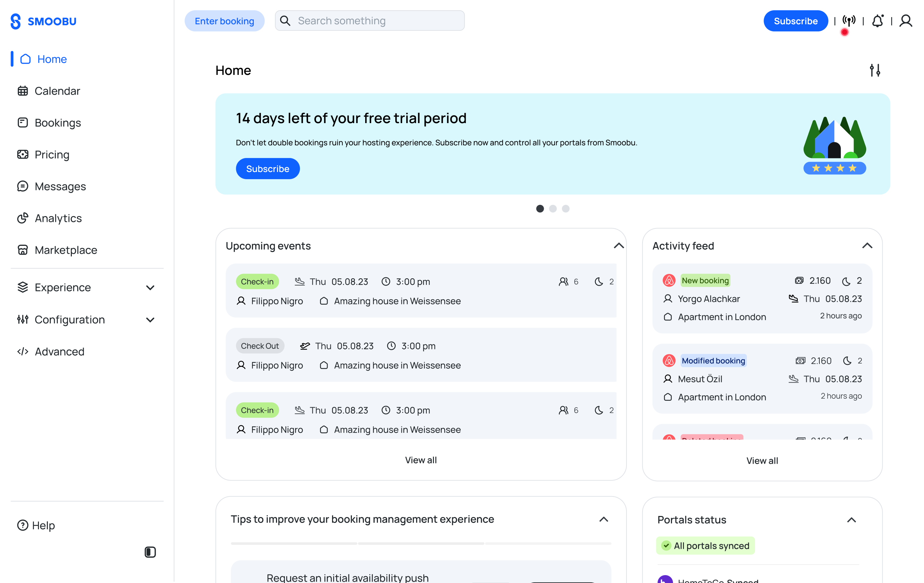924x583 pixels.
Task: Select the third carousel dot
Action: [x=566, y=208]
